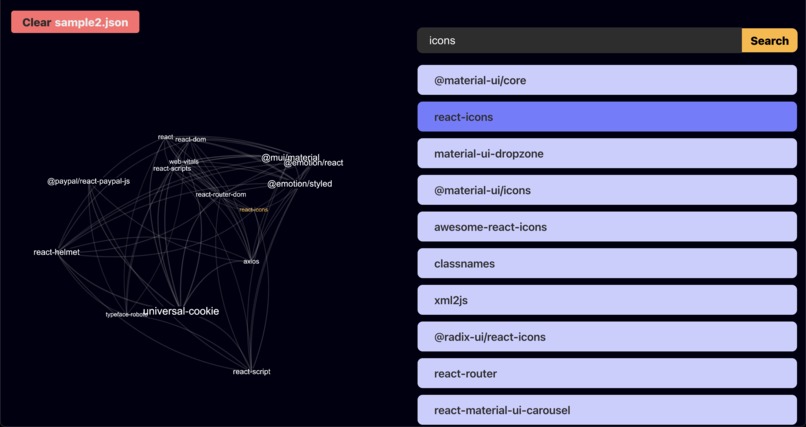Click the yellow Search button
The height and width of the screenshot is (427, 806).
[x=769, y=41]
